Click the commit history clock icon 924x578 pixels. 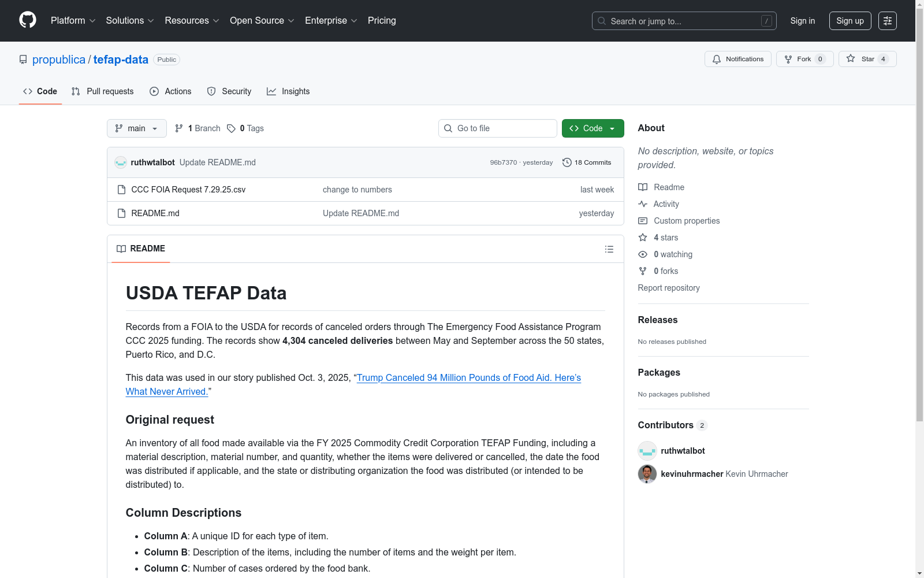coord(567,162)
